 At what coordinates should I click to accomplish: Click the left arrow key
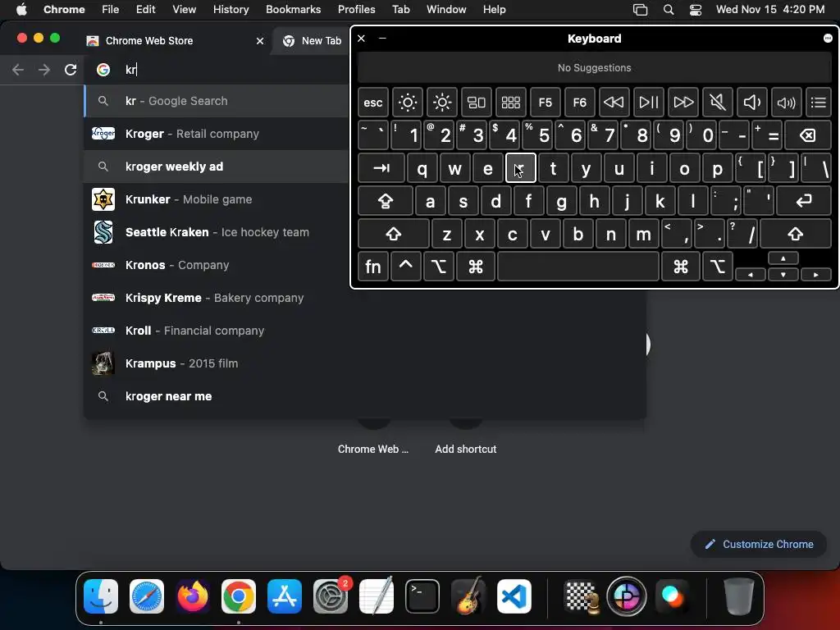750,274
